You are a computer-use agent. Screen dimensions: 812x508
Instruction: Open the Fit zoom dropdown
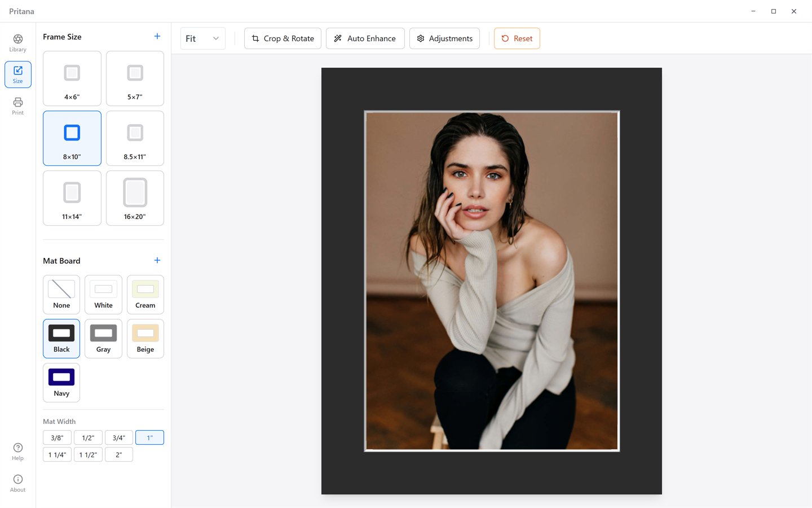click(x=203, y=38)
